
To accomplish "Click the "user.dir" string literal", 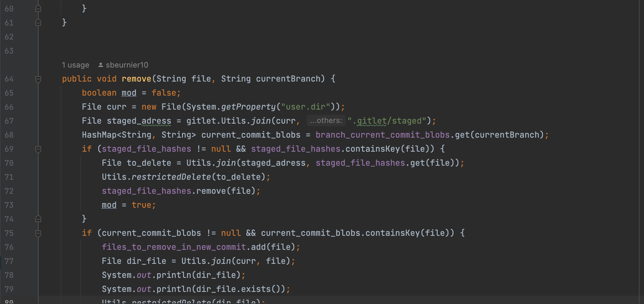I will tap(305, 107).
